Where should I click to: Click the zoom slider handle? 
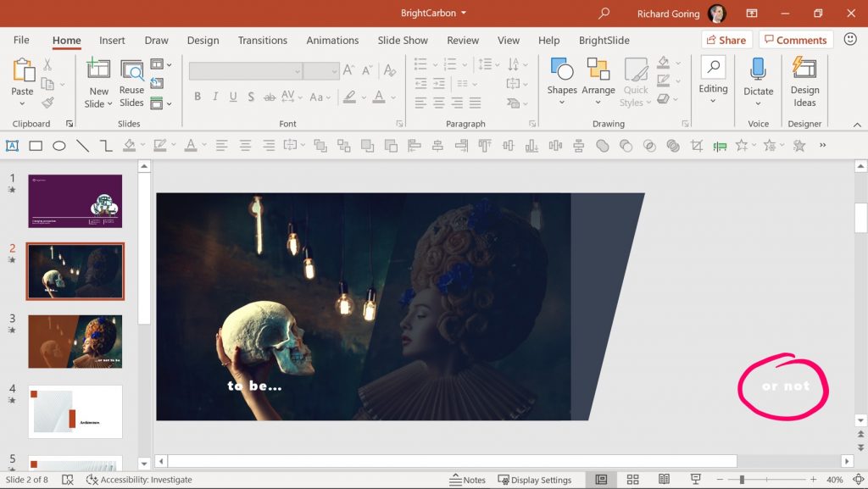[x=742, y=480]
